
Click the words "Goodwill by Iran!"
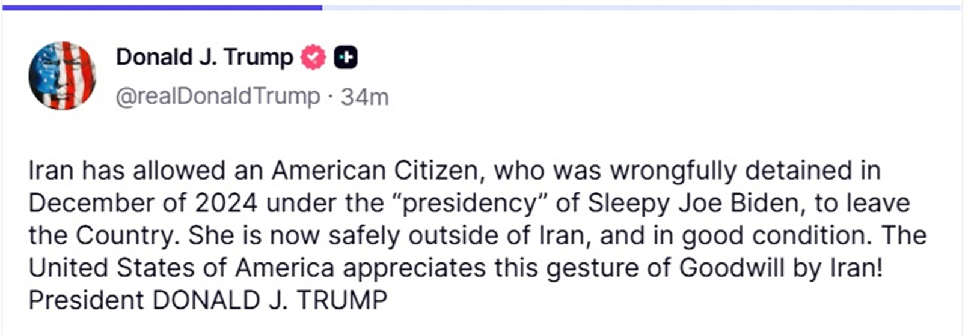(x=782, y=268)
